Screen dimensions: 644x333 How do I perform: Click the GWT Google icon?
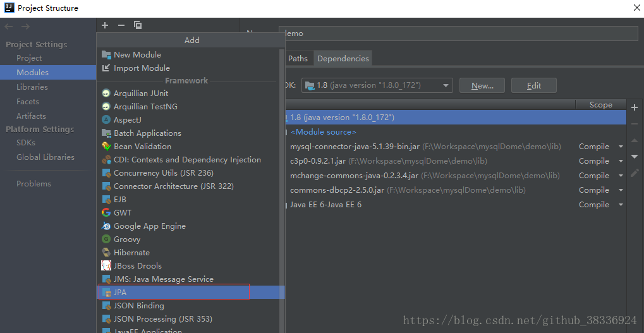106,213
